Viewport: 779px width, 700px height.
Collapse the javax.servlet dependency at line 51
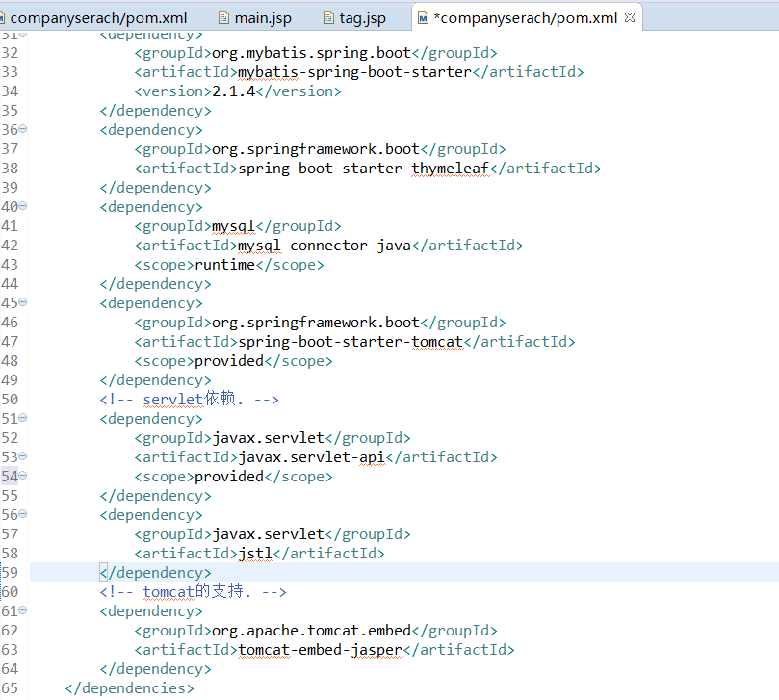(21, 418)
